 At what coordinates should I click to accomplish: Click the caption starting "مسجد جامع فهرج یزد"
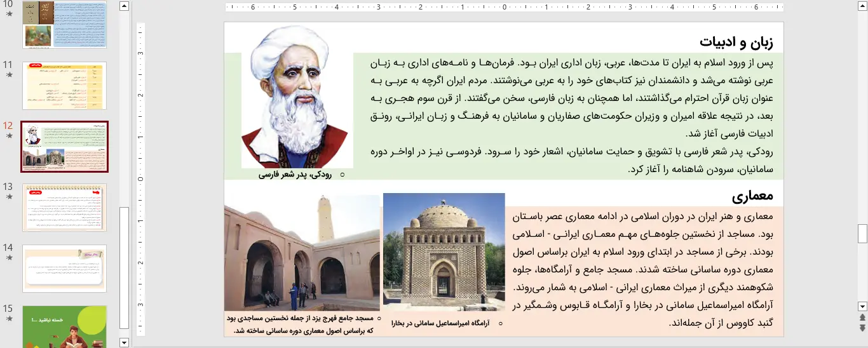299,324
